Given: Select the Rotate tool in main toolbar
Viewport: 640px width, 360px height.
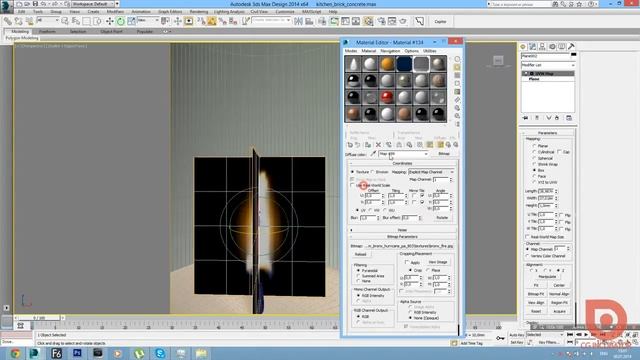Looking at the screenshot, I should coord(120,21).
